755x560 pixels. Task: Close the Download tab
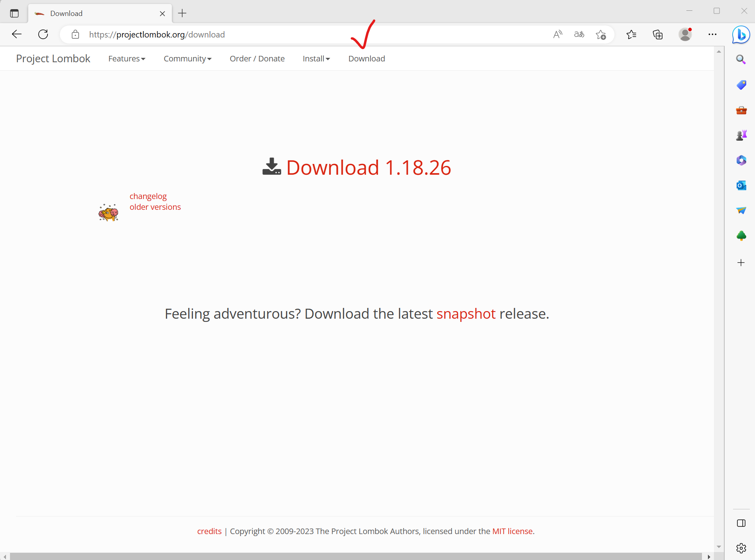(162, 14)
